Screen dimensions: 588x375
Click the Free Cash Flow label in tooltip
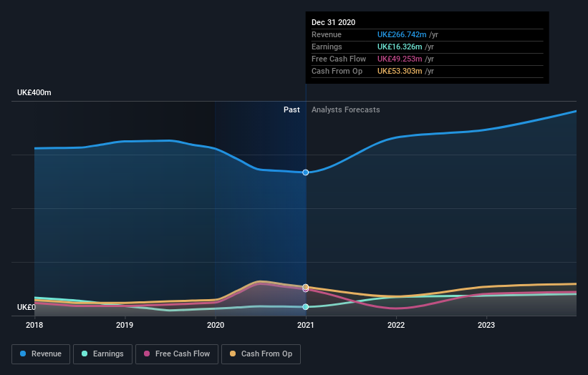339,59
